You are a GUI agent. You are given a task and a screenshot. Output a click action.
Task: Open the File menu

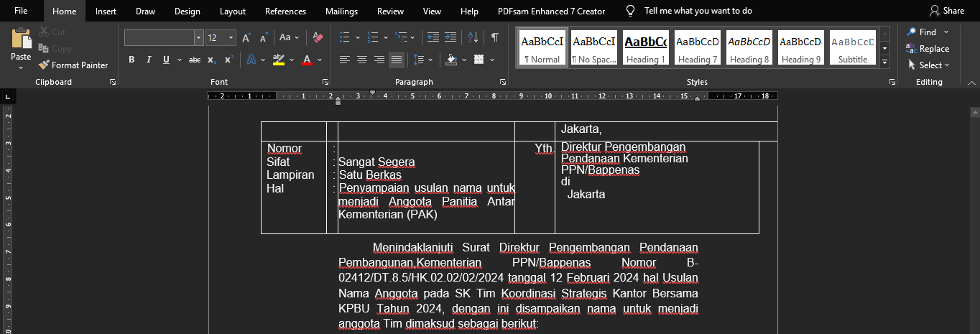(21, 11)
